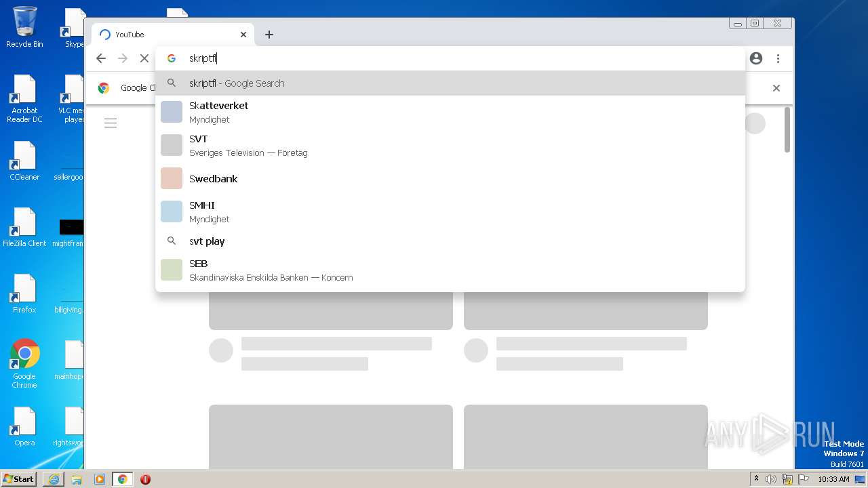Open Internet Explorer from taskbar

point(54,479)
